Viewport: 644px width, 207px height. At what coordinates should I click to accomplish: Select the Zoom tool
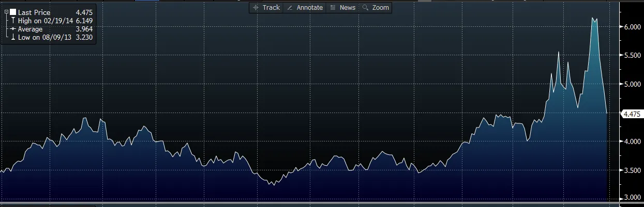[376, 7]
